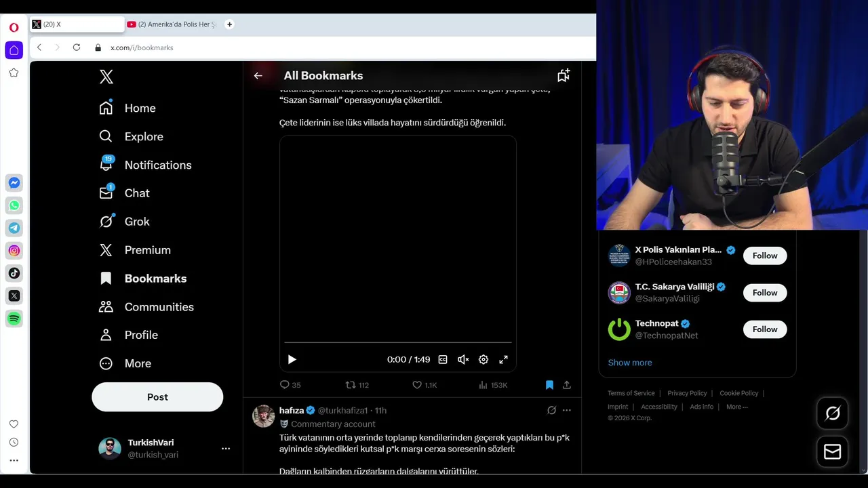Follow Technopat account
This screenshot has width=868, height=488.
(x=765, y=329)
